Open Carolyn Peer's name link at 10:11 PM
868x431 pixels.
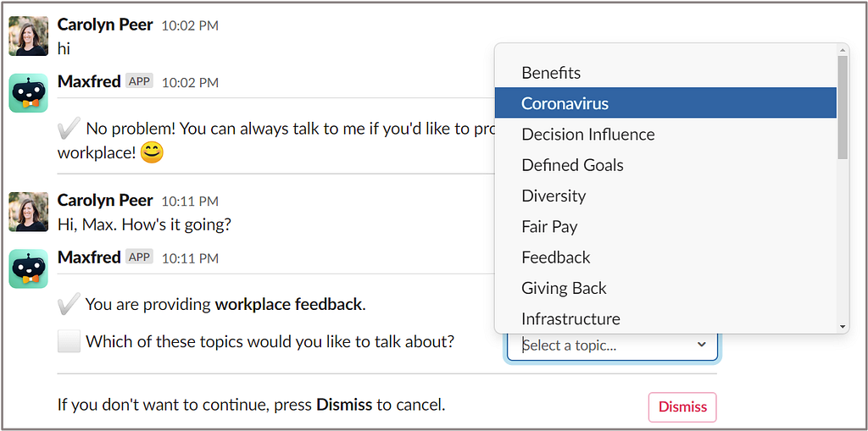coord(105,201)
